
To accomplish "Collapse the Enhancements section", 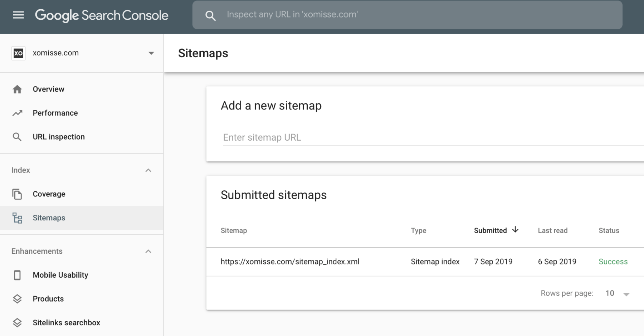I will 148,251.
